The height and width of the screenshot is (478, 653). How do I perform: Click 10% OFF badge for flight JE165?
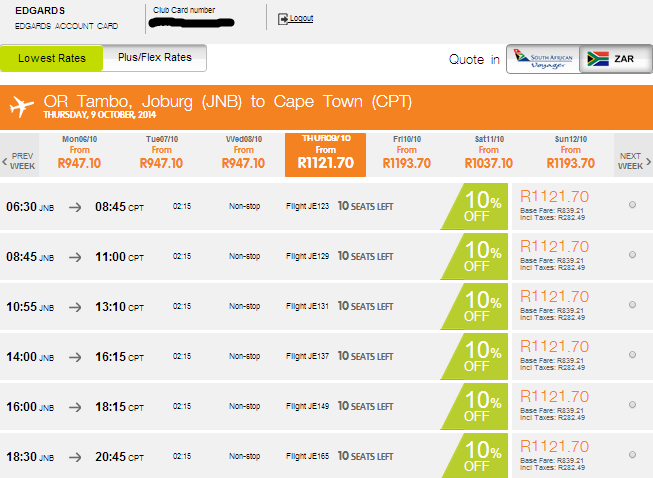478,456
